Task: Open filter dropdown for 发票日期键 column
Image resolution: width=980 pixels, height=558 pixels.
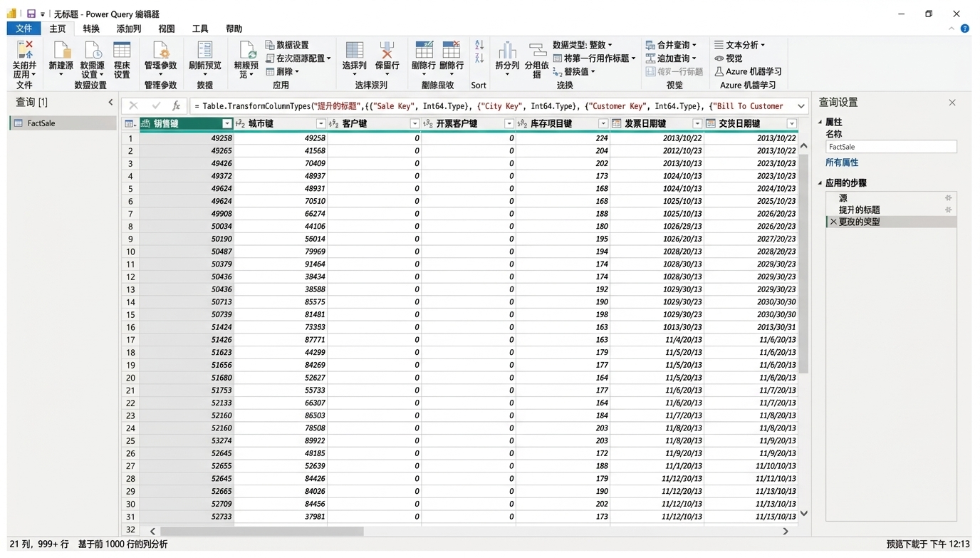Action: (697, 124)
